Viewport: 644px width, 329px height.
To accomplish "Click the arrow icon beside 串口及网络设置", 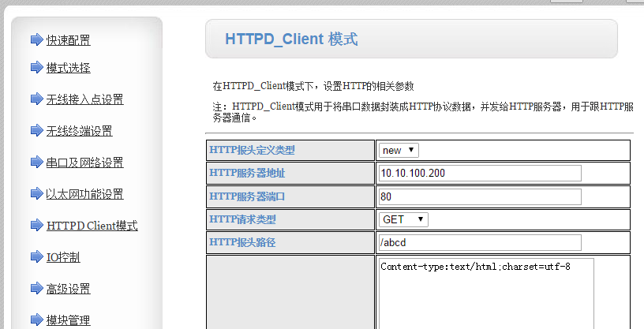I will coord(36,162).
